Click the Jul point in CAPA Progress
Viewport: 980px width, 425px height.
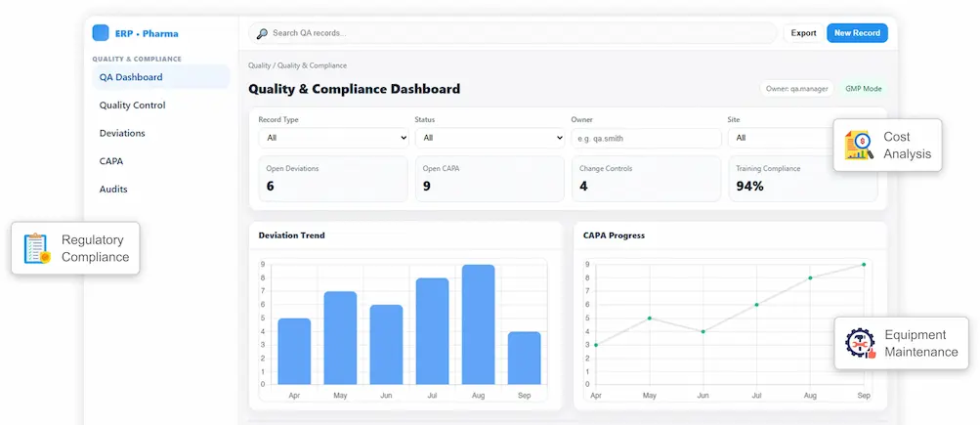756,305
